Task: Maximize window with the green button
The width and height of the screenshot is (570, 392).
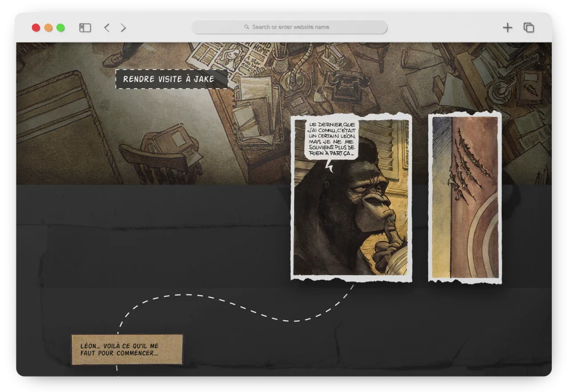Action: (x=61, y=27)
